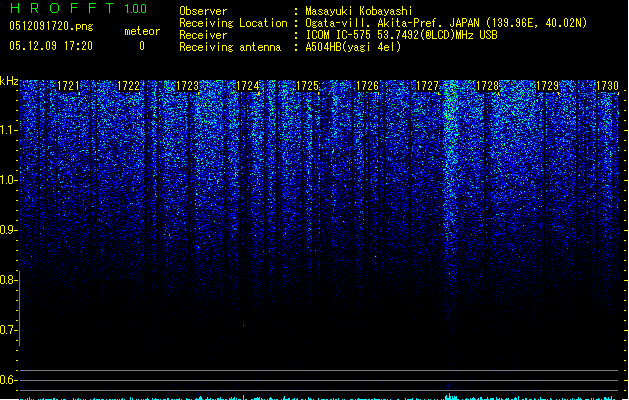Click the date stamp 05.12.09 17:20
The width and height of the screenshot is (629, 400).
click(51, 46)
